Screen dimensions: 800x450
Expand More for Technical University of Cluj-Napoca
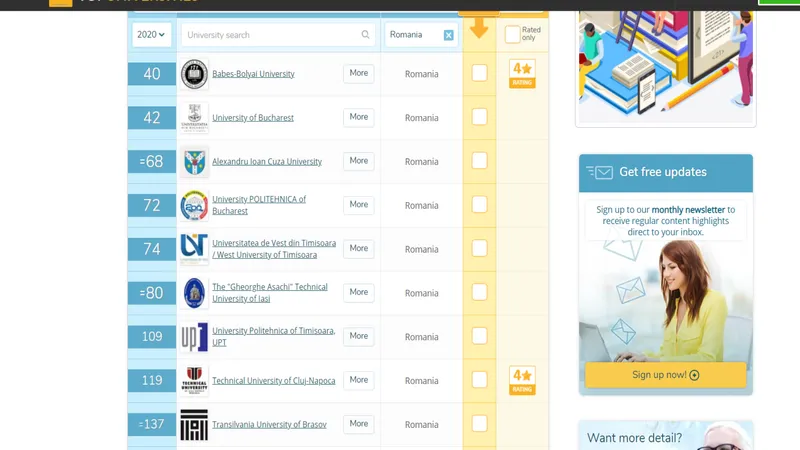pos(359,380)
